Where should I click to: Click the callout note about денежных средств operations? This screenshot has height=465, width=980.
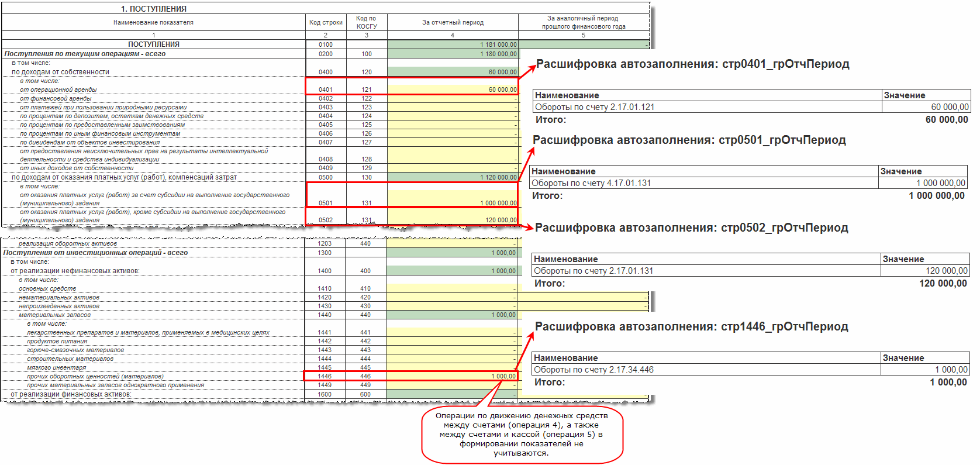[522, 435]
